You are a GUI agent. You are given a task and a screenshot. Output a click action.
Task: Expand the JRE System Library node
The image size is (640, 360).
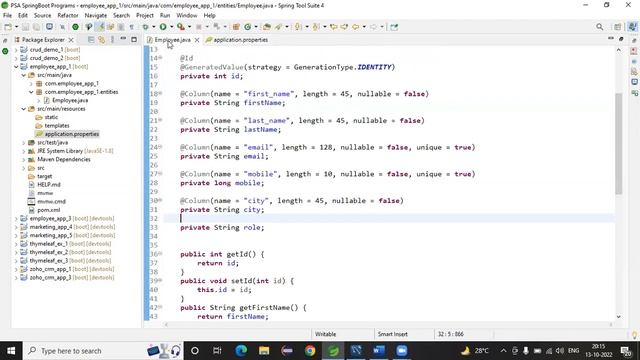(x=24, y=151)
